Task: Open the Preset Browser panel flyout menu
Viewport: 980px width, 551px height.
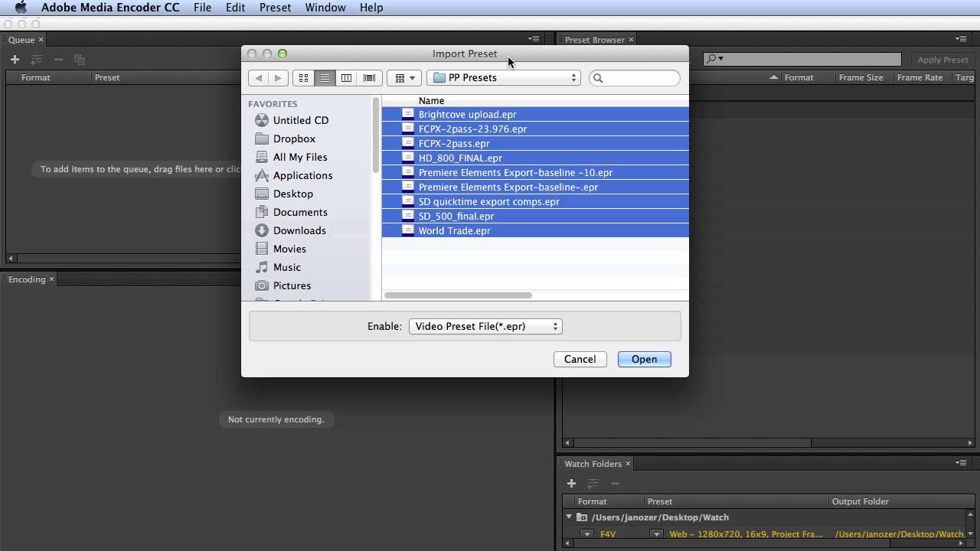Action: (x=961, y=39)
